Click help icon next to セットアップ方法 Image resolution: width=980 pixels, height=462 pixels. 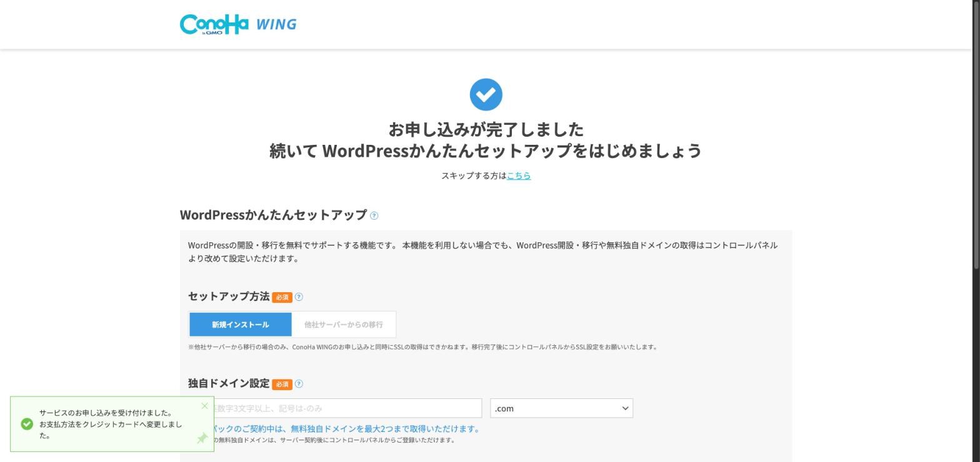pyautogui.click(x=299, y=297)
